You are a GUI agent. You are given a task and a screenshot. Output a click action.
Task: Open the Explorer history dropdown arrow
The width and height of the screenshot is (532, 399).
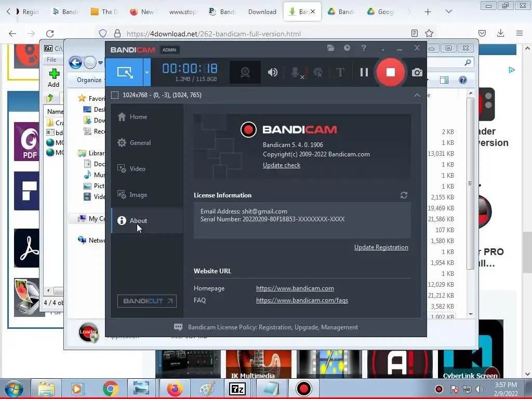click(100, 62)
